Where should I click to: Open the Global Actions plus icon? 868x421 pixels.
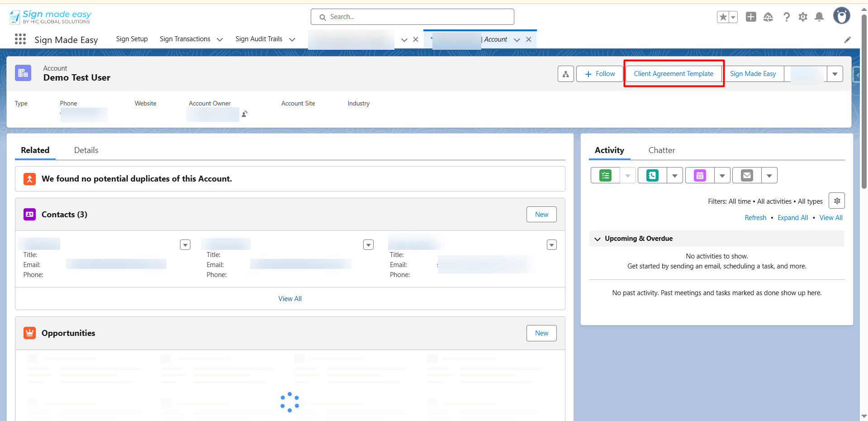pos(751,17)
